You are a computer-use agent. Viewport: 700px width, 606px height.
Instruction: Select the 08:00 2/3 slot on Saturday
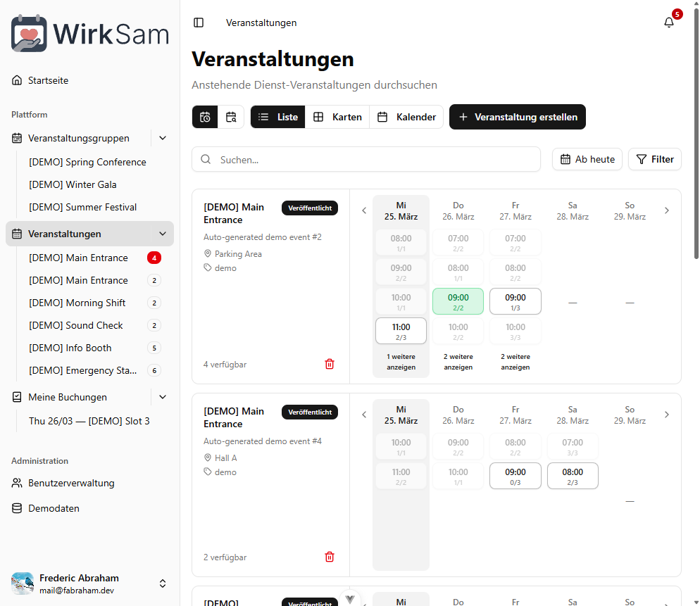(x=573, y=476)
